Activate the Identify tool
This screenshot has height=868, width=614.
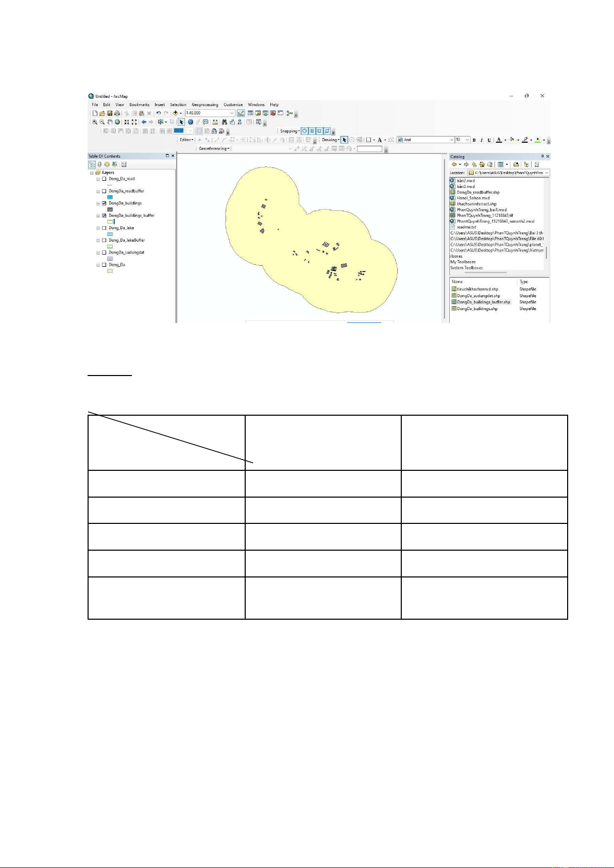(x=191, y=122)
